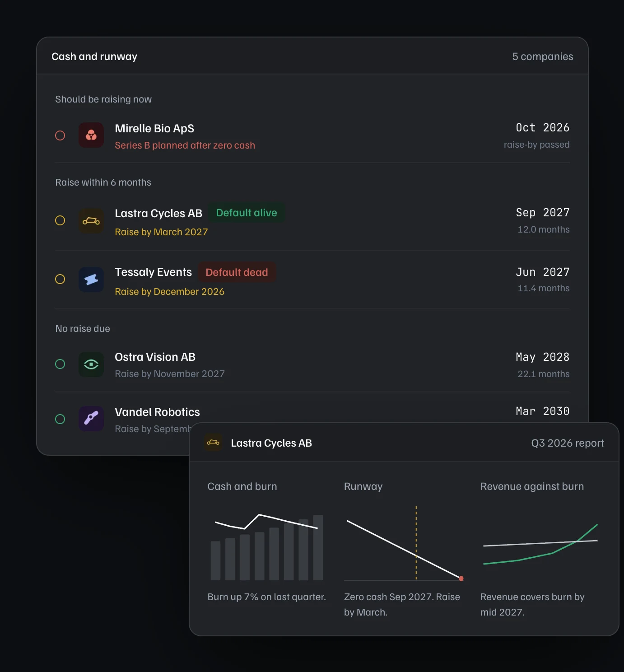Screen dimensions: 624x672
Task: Click the red zero-cash dot on the Runway chart
Action: click(x=461, y=579)
